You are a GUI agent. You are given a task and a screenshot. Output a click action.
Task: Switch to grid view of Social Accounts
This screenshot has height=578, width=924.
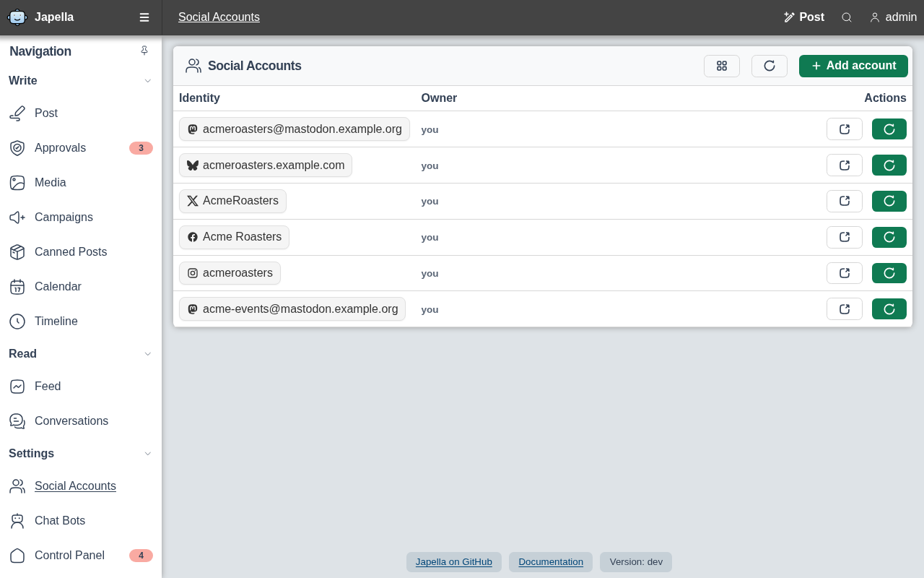[722, 66]
